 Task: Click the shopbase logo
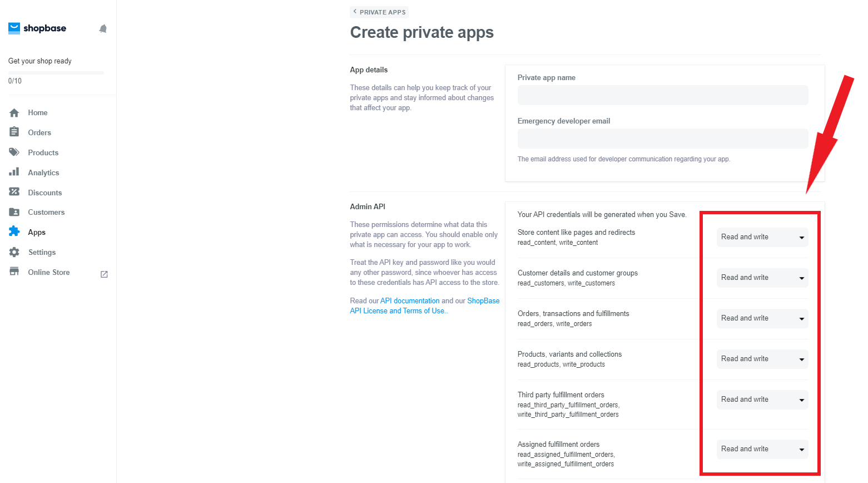tap(37, 28)
